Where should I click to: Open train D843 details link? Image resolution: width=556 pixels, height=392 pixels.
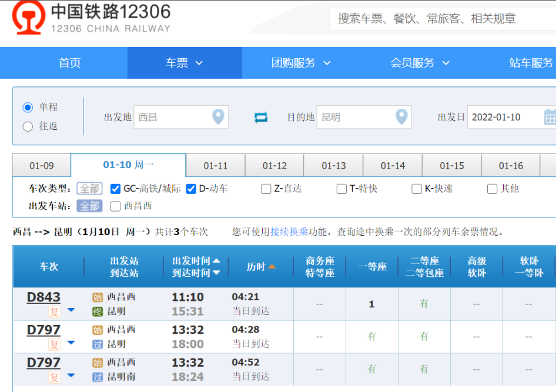tap(43, 297)
